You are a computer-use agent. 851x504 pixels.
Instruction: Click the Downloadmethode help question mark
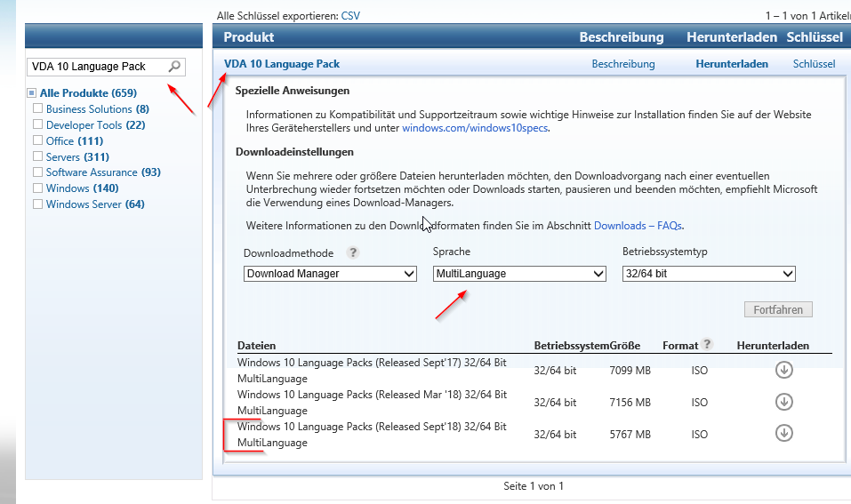353,252
